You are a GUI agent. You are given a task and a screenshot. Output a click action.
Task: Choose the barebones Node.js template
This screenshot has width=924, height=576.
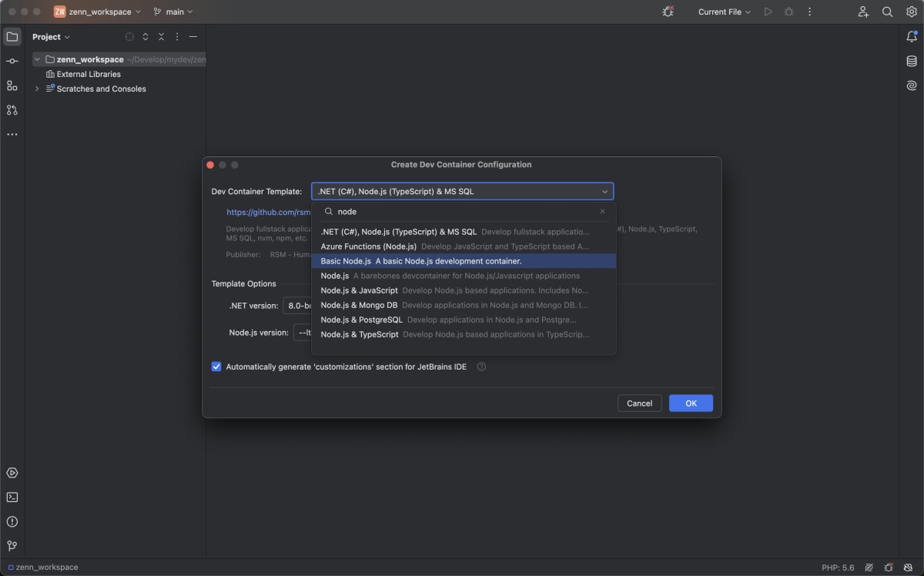[x=464, y=276]
